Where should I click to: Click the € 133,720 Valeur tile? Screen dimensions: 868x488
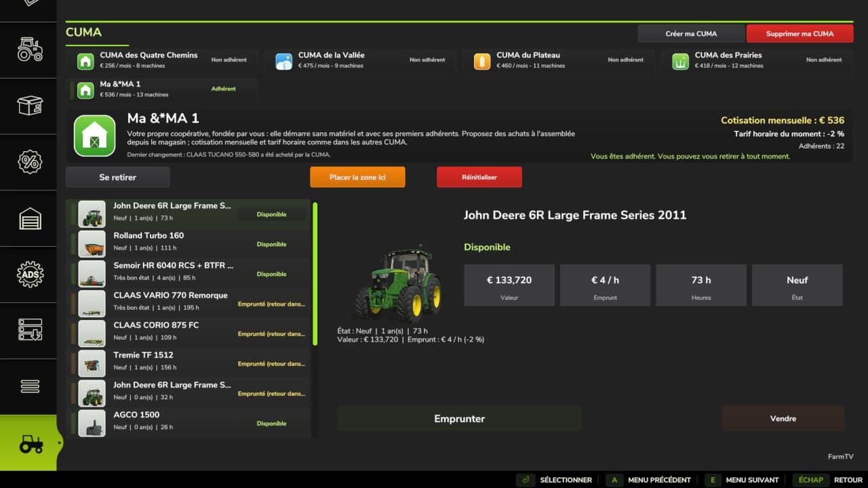[509, 286]
